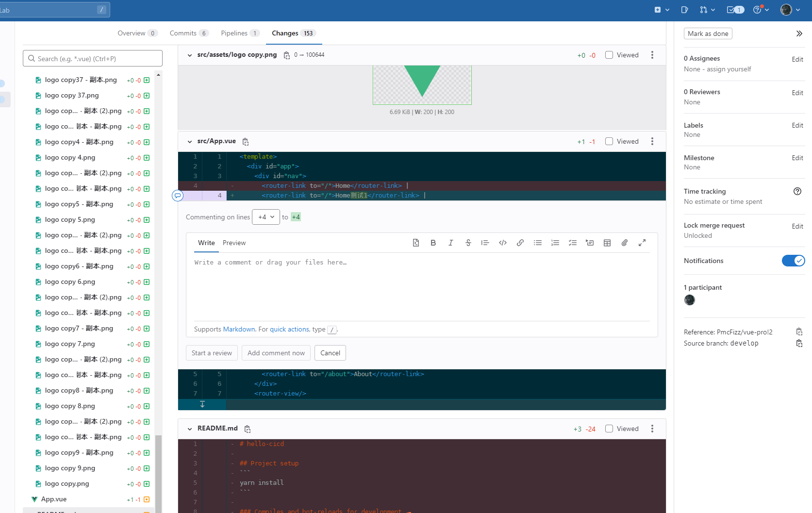Click comment text area

(422, 287)
